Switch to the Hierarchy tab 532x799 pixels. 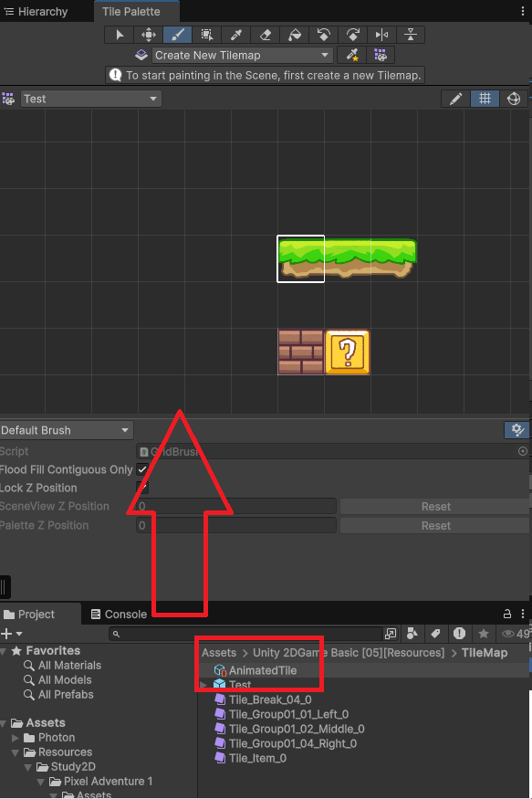[37, 11]
